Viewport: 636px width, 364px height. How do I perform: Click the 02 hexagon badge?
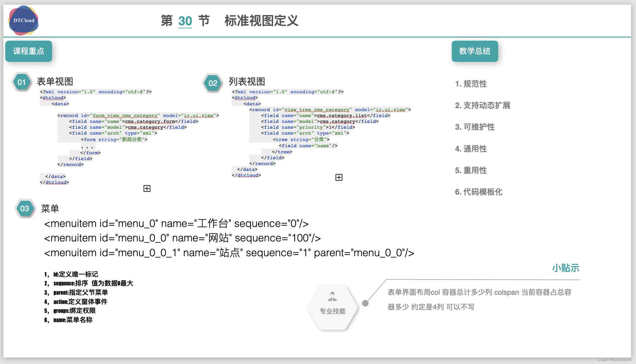[213, 83]
